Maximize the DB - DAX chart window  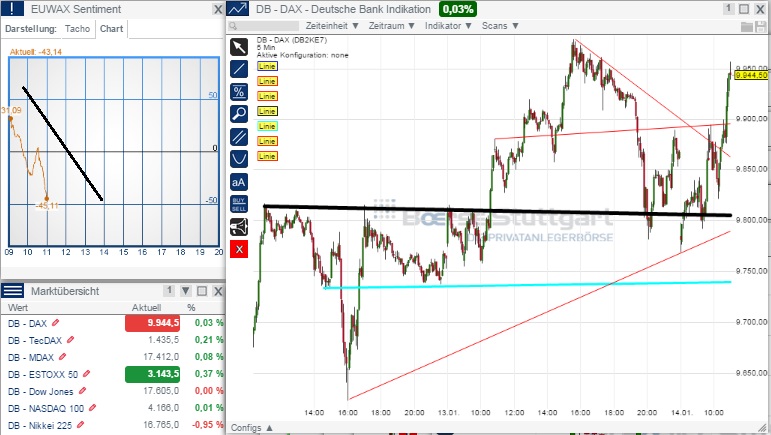tap(744, 9)
